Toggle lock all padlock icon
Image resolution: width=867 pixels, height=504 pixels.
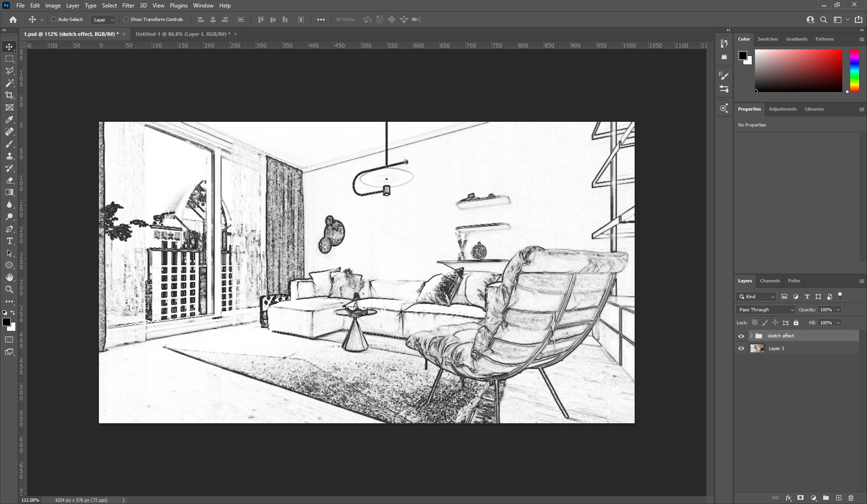click(796, 322)
